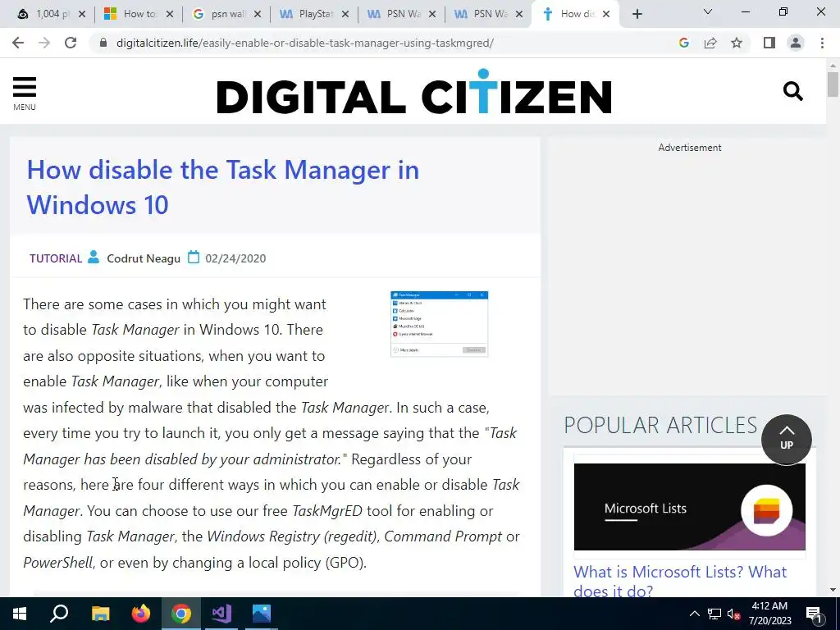Click the TUTORIAL category link
The height and width of the screenshot is (630, 840).
(x=56, y=258)
